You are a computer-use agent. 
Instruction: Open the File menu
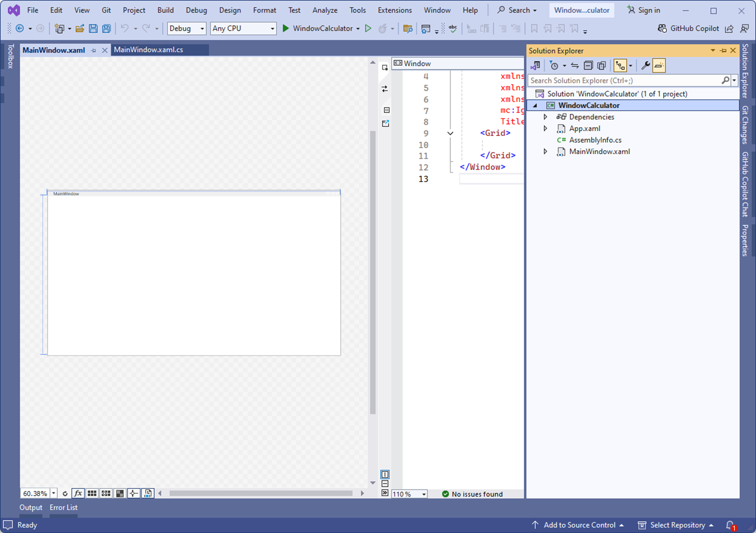click(x=33, y=10)
